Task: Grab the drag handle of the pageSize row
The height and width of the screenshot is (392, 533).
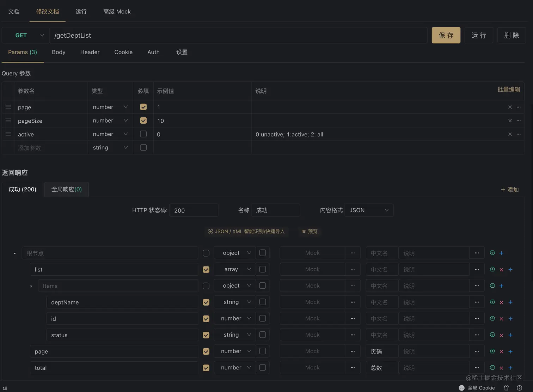Action: tap(8, 121)
